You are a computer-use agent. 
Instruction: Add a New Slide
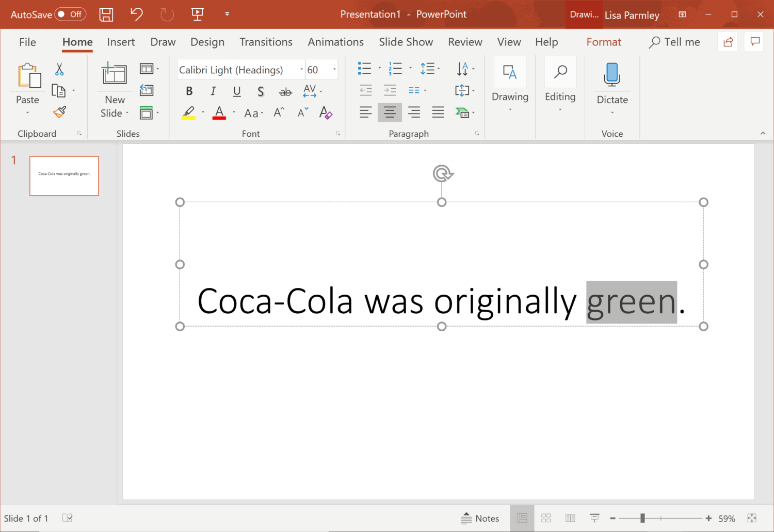point(115,75)
